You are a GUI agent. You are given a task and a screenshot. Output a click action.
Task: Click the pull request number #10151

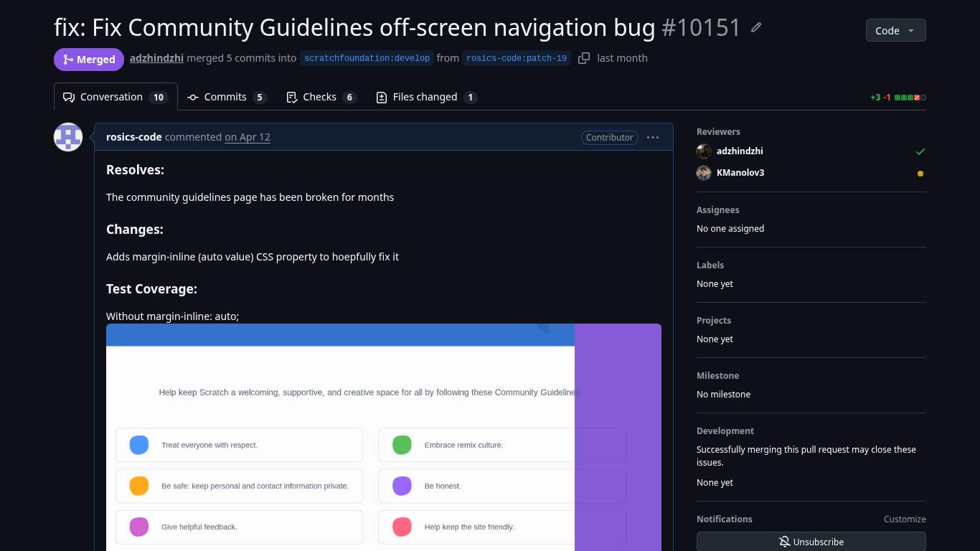tap(701, 28)
